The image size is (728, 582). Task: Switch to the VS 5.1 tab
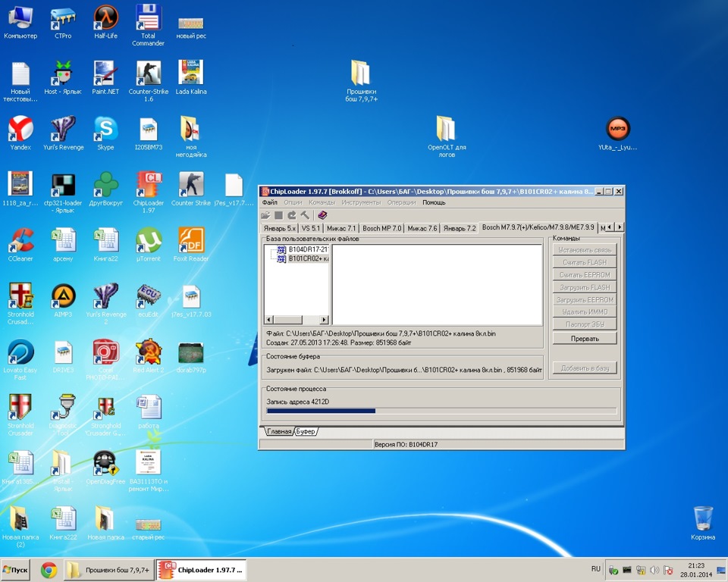311,228
